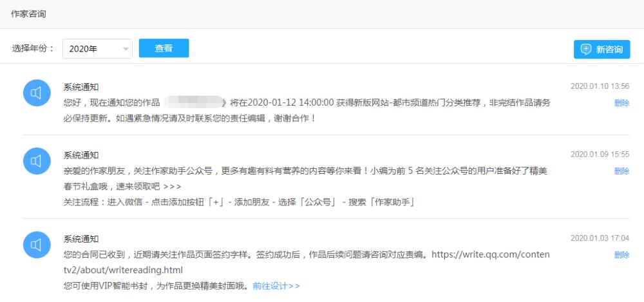The height and width of the screenshot is (302, 644).
Task: Click the 系统通知 title of the 01.03 message
Action: pos(81,239)
